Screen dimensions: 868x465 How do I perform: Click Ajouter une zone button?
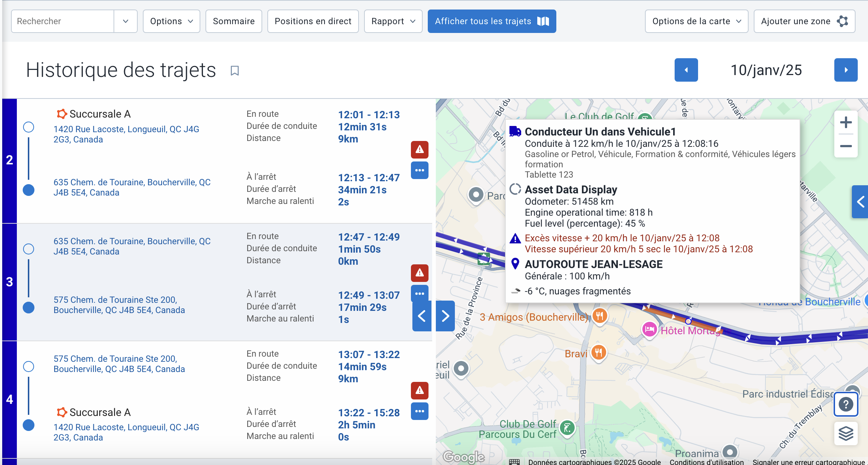coord(805,21)
